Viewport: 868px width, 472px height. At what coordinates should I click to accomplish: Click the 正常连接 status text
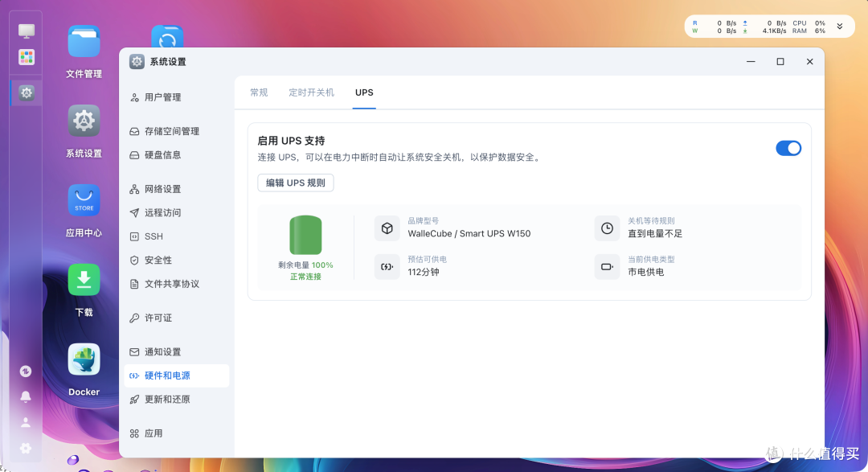point(305,277)
